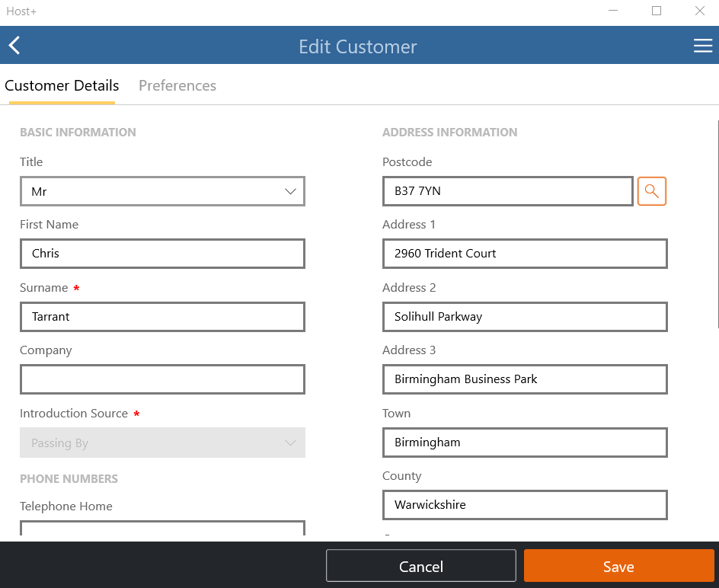Image resolution: width=719 pixels, height=588 pixels.
Task: Switch to the Preferences tab
Action: [177, 85]
